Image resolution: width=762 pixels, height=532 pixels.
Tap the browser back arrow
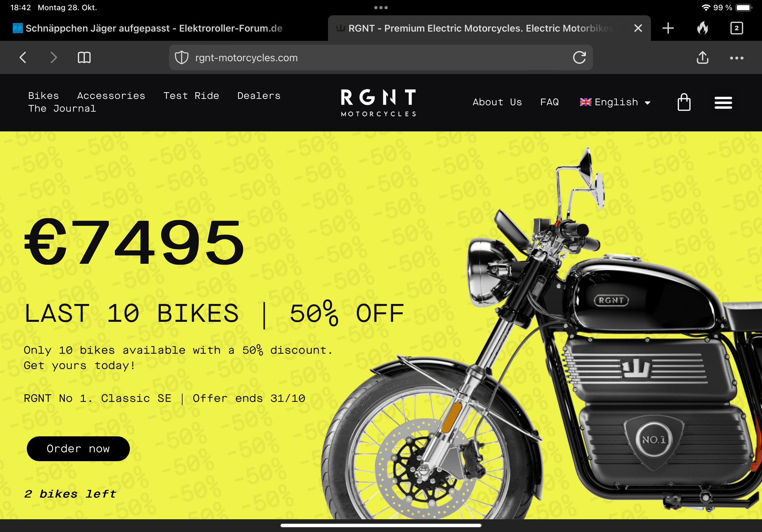tap(23, 58)
